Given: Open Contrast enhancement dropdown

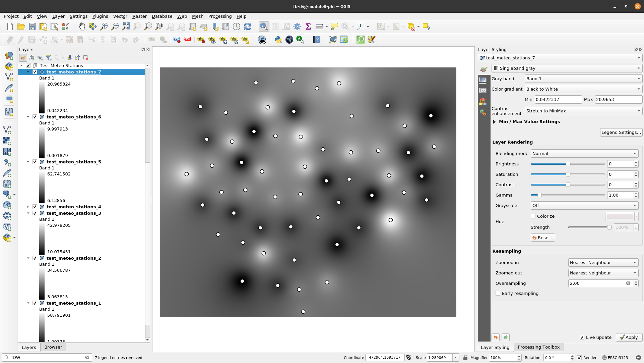Looking at the screenshot, I should coord(580,111).
